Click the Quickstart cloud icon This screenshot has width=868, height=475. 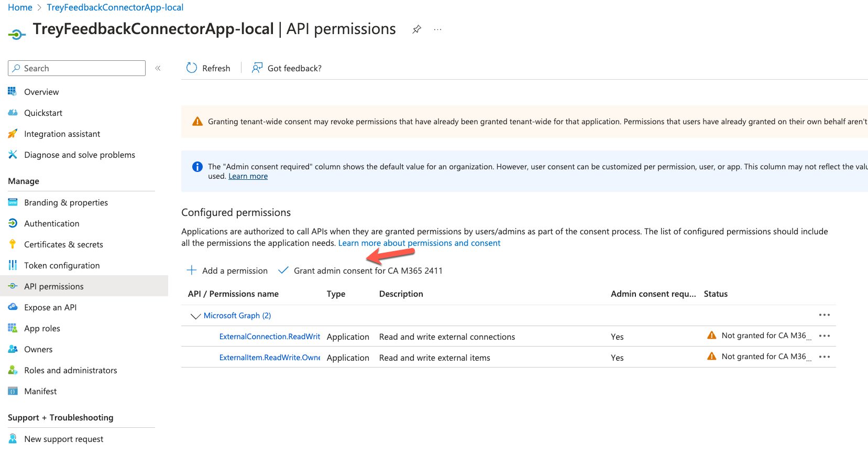pyautogui.click(x=13, y=113)
